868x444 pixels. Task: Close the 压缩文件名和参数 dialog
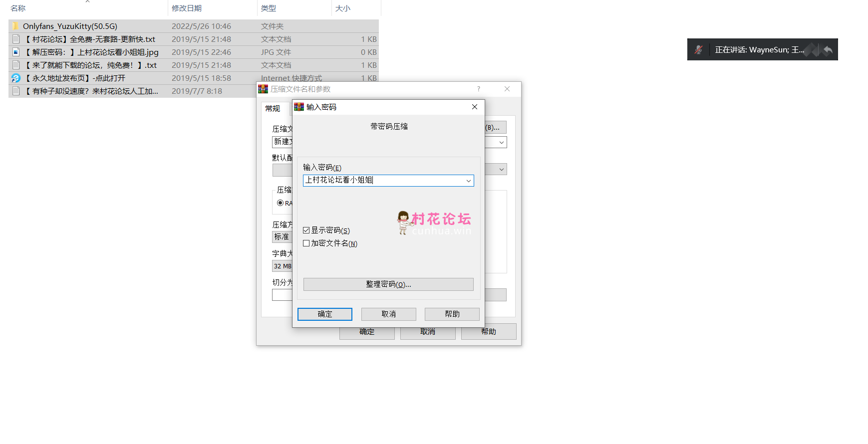click(x=507, y=89)
